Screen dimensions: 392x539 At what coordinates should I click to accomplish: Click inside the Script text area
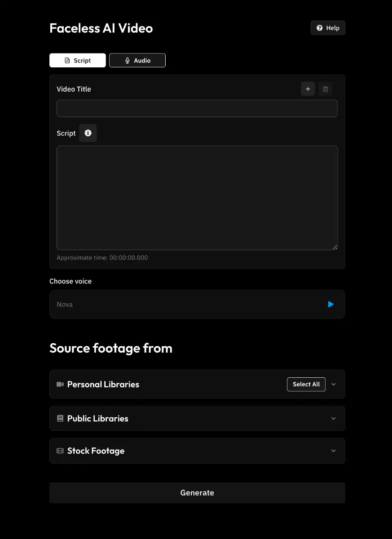[x=197, y=198]
